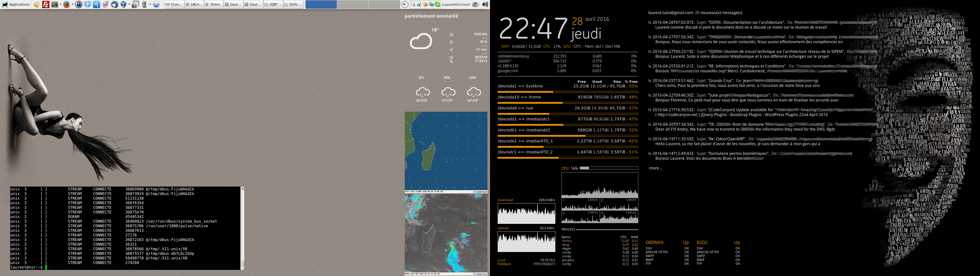Expand the terminal launcher dropdown arrow
Image resolution: width=980 pixels, height=276 pixels.
(x=60, y=5)
